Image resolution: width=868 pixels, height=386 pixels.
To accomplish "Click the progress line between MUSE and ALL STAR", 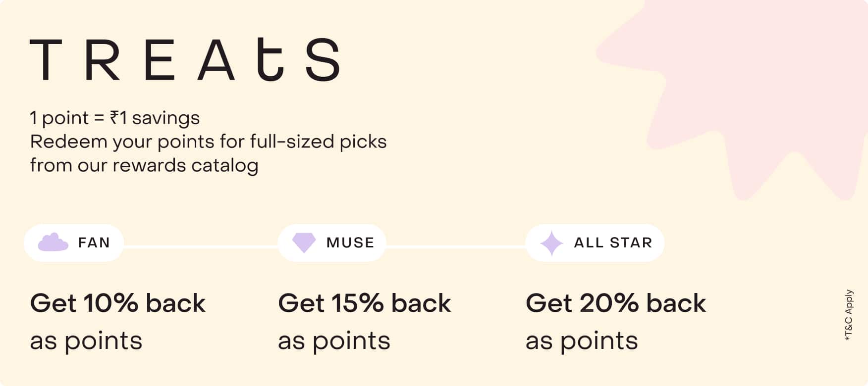I will coord(456,246).
